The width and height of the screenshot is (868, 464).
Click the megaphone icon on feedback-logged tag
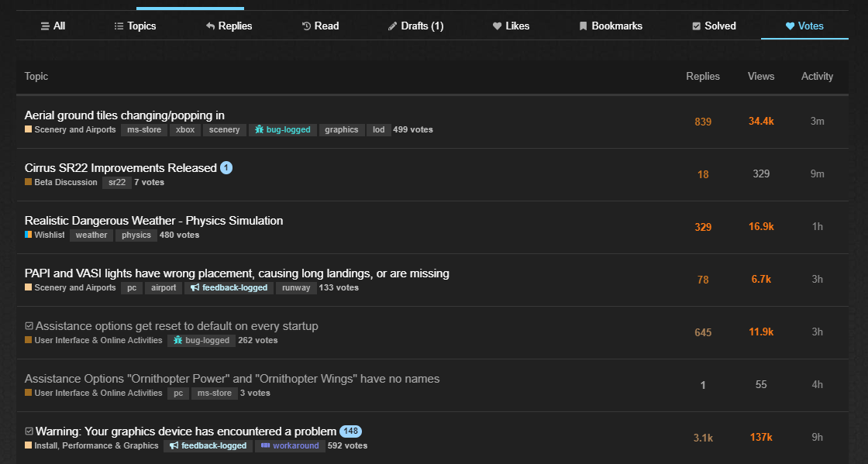tap(195, 287)
